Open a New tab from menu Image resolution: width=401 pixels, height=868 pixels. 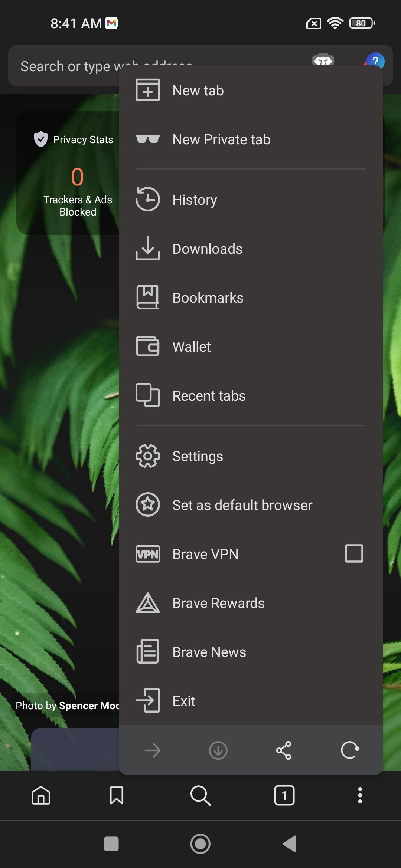(x=251, y=90)
